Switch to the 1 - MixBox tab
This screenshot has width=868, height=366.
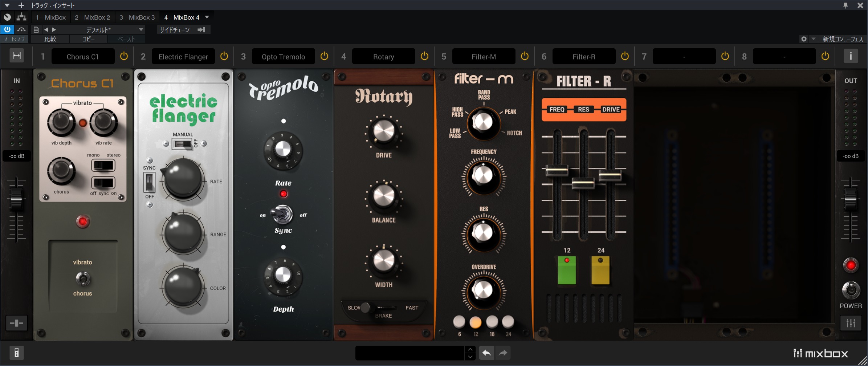coord(50,17)
